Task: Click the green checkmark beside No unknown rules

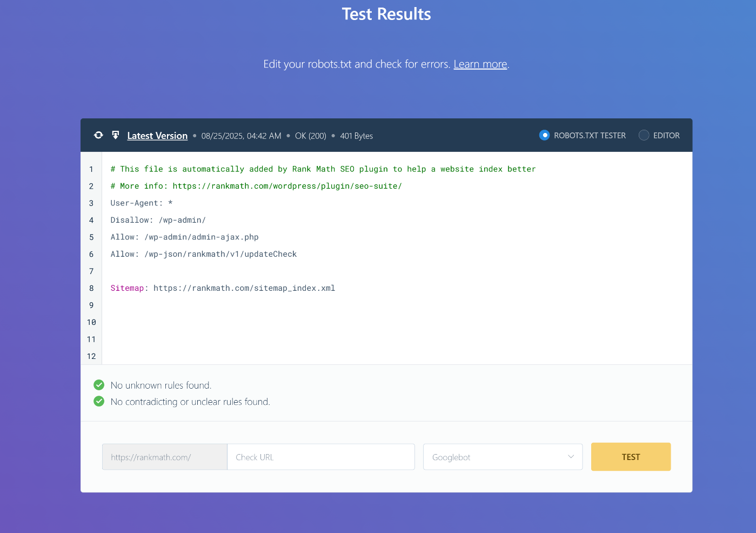Action: [x=99, y=385]
